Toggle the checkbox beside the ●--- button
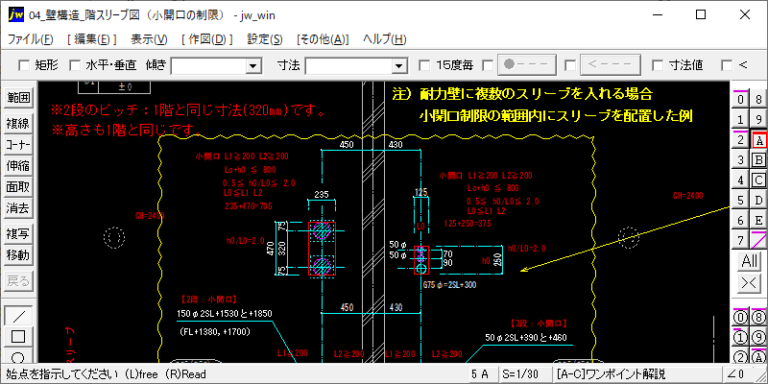The width and height of the screenshot is (768, 384). pos(488,65)
